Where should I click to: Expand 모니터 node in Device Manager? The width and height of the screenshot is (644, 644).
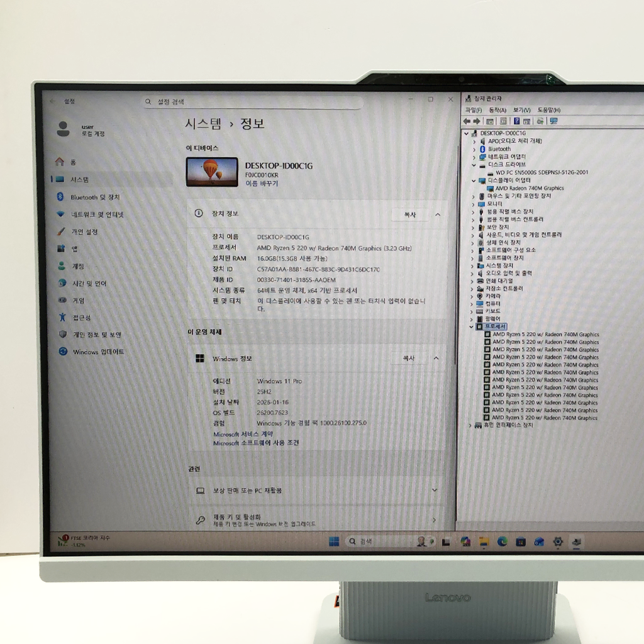(x=473, y=204)
